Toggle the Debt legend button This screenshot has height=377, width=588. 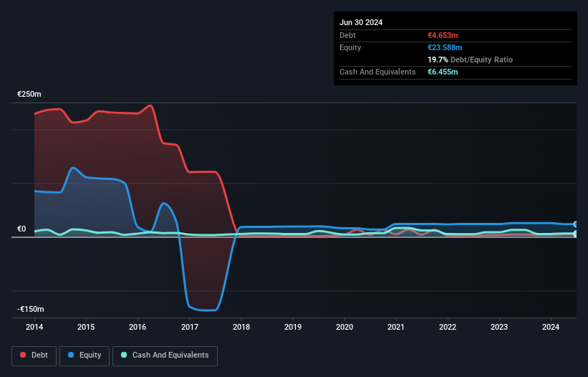coord(34,355)
